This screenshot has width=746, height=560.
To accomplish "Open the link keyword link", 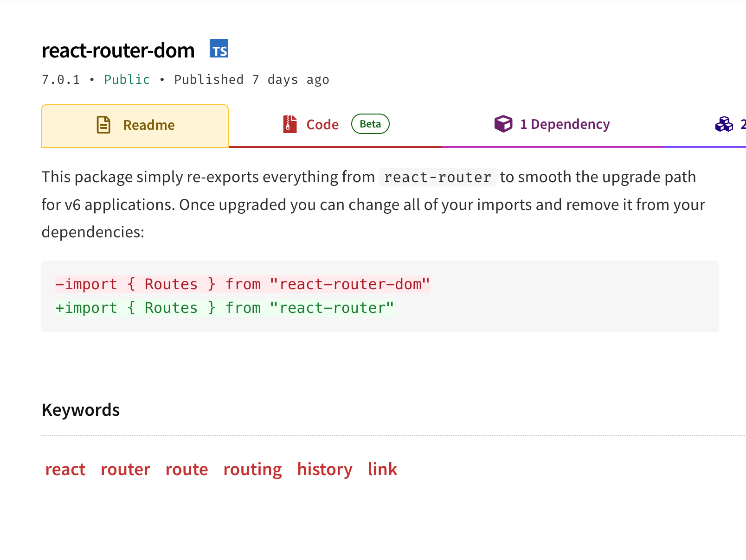I will (x=382, y=469).
